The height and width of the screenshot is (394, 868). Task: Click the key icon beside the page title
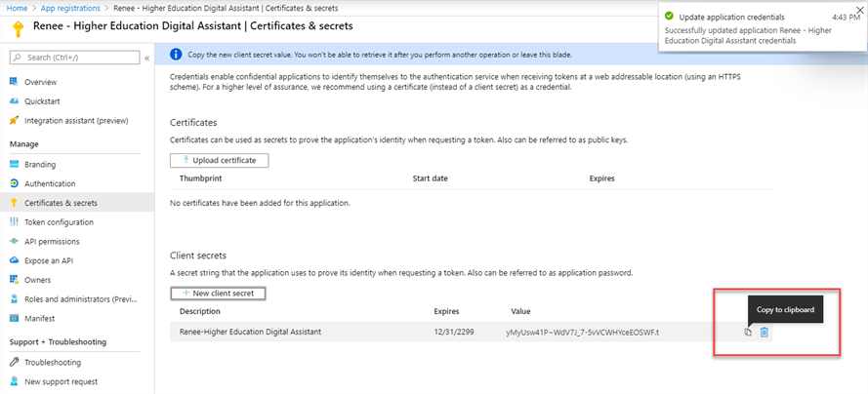(19, 29)
